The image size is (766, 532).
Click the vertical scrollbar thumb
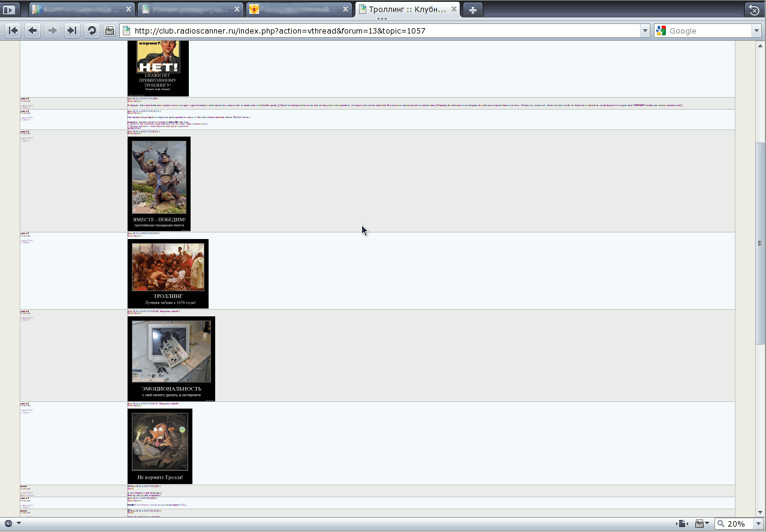click(760, 243)
